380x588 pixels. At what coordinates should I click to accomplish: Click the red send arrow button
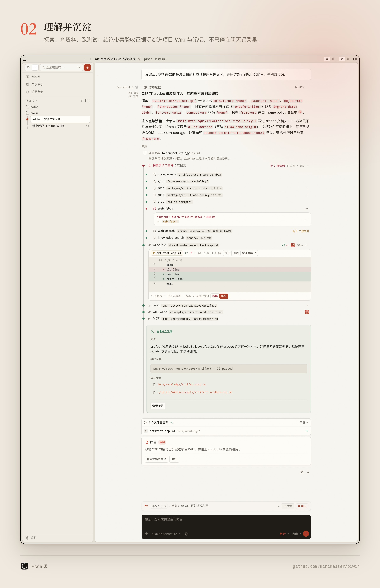click(306, 534)
